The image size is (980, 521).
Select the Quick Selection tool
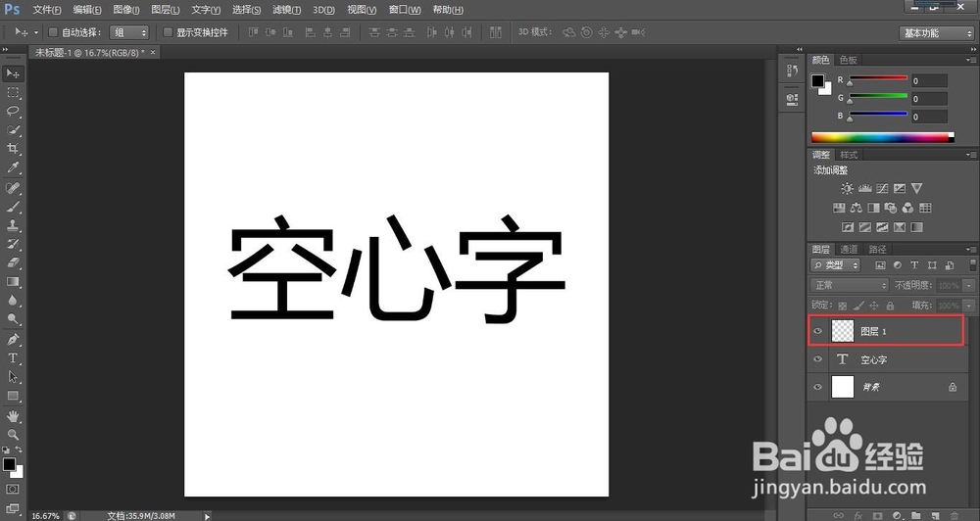[x=13, y=130]
